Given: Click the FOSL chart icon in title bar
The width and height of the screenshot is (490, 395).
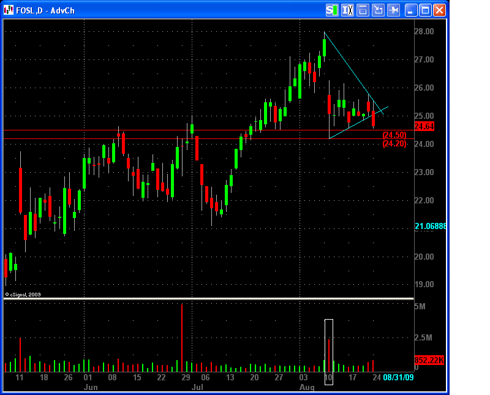Looking at the screenshot, I should [8, 10].
